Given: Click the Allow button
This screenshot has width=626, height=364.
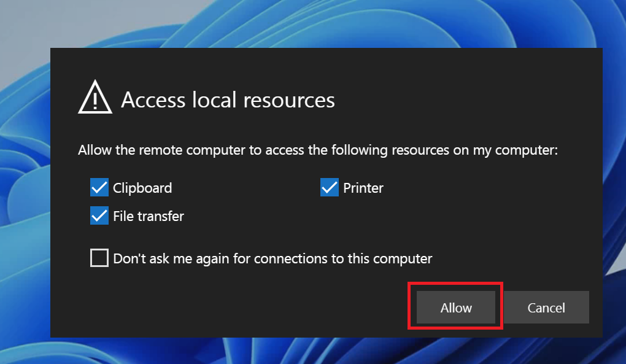Looking at the screenshot, I should point(456,308).
